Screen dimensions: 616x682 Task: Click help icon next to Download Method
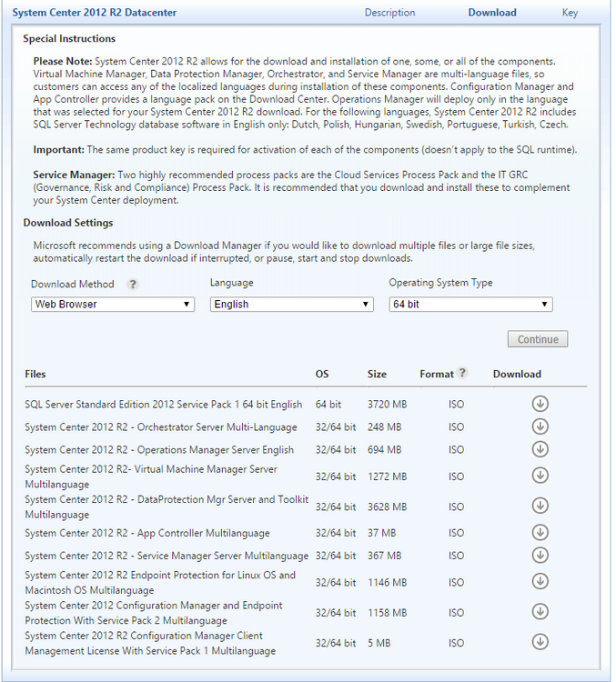(x=132, y=285)
